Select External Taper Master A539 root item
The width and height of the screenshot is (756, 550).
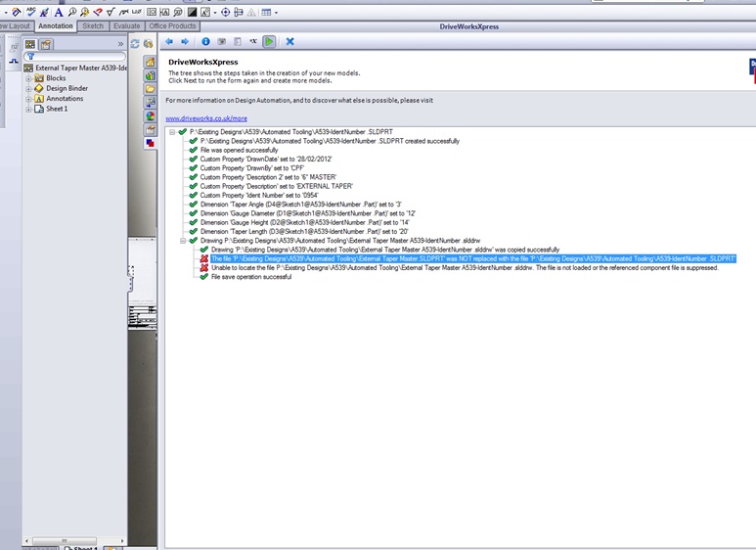click(x=75, y=69)
